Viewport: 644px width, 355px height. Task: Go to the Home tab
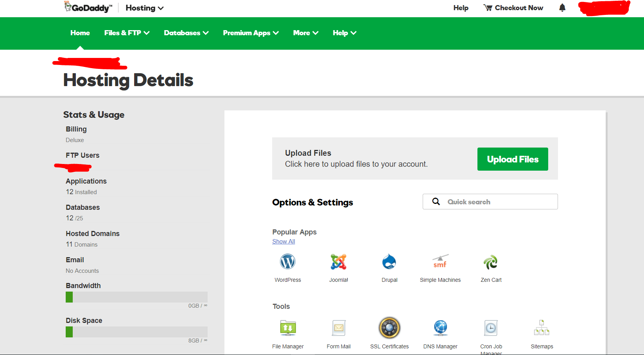(80, 33)
